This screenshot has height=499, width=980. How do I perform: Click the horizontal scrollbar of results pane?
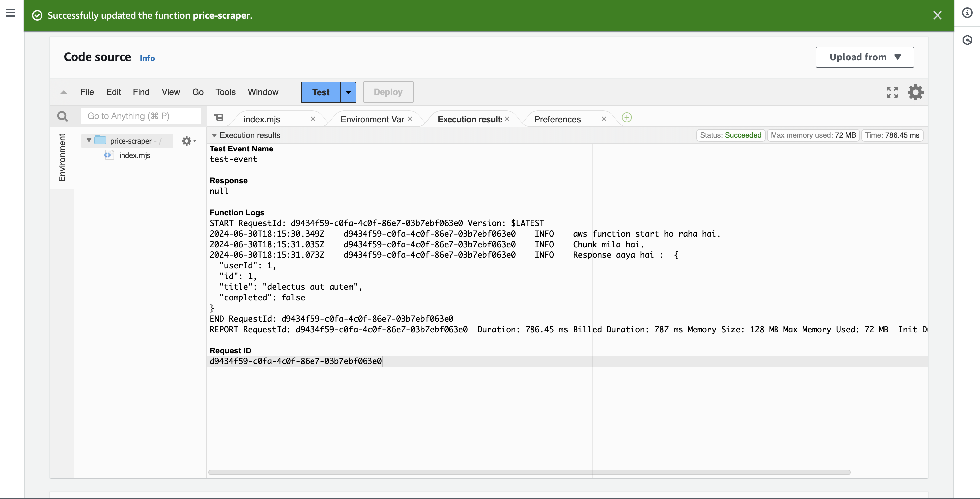tap(529, 472)
